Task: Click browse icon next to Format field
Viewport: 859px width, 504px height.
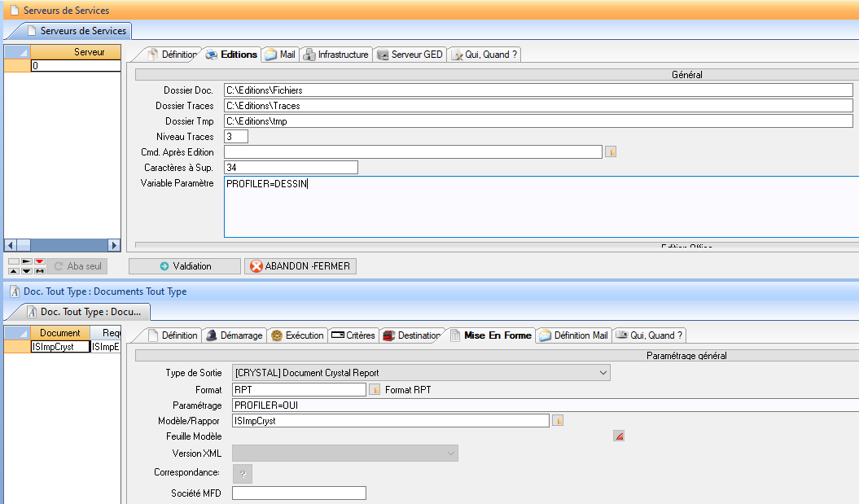Action: pos(375,390)
